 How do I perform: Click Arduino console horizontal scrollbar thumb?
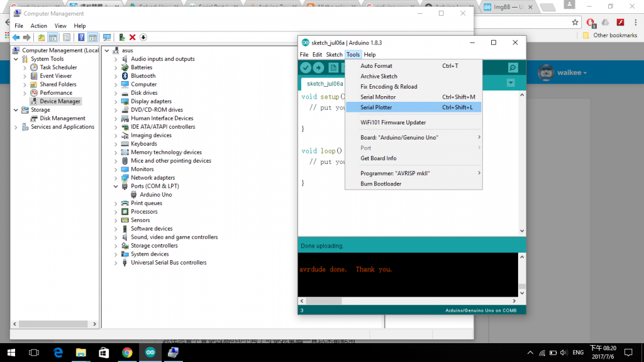(x=324, y=301)
